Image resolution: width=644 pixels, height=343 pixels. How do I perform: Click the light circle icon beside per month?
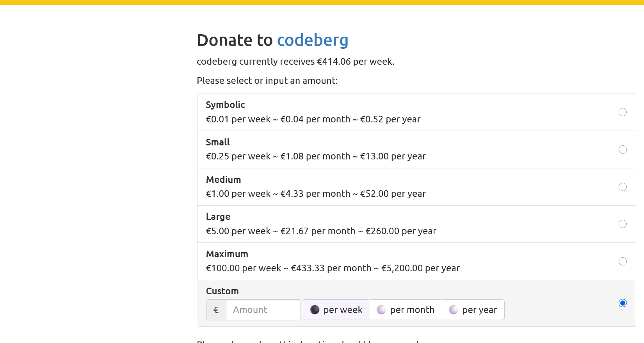pos(381,310)
